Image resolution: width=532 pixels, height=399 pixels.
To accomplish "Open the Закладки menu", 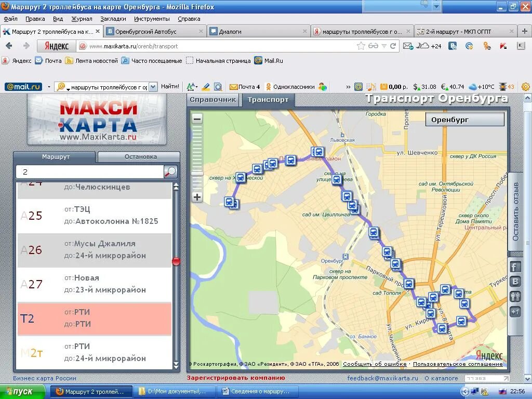I will click(113, 19).
